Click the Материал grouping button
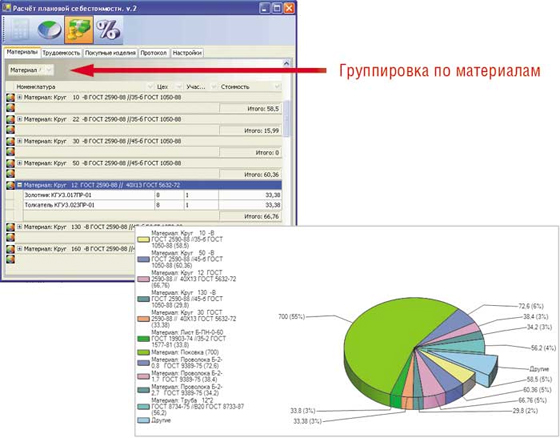The width and height of the screenshot is (560, 438). tap(31, 70)
